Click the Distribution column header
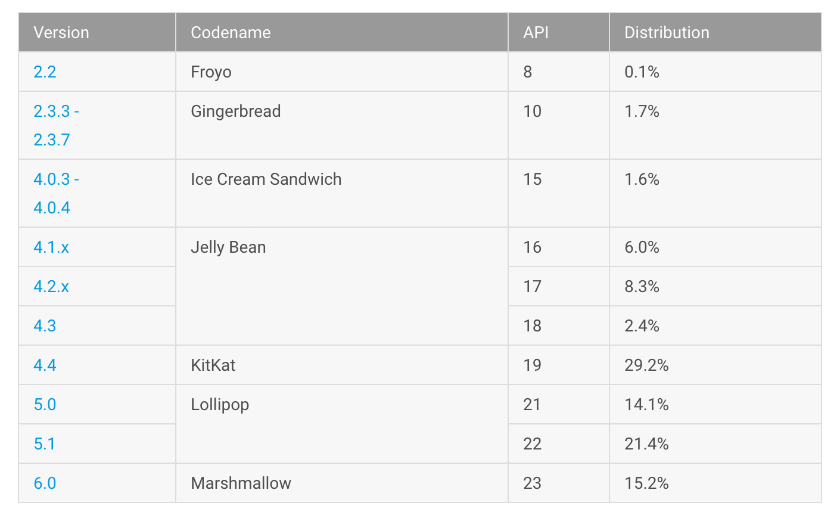Viewport: 840px width, 521px height. click(x=667, y=32)
